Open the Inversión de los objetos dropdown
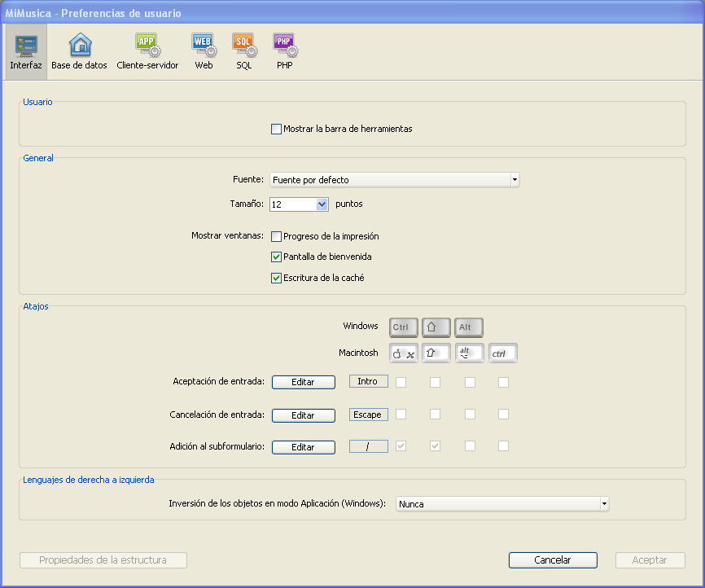705x588 pixels. [x=502, y=504]
